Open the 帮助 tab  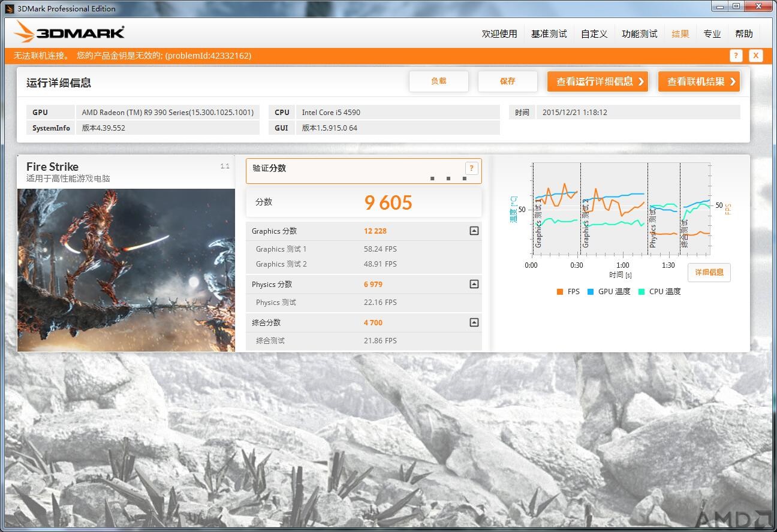[744, 34]
